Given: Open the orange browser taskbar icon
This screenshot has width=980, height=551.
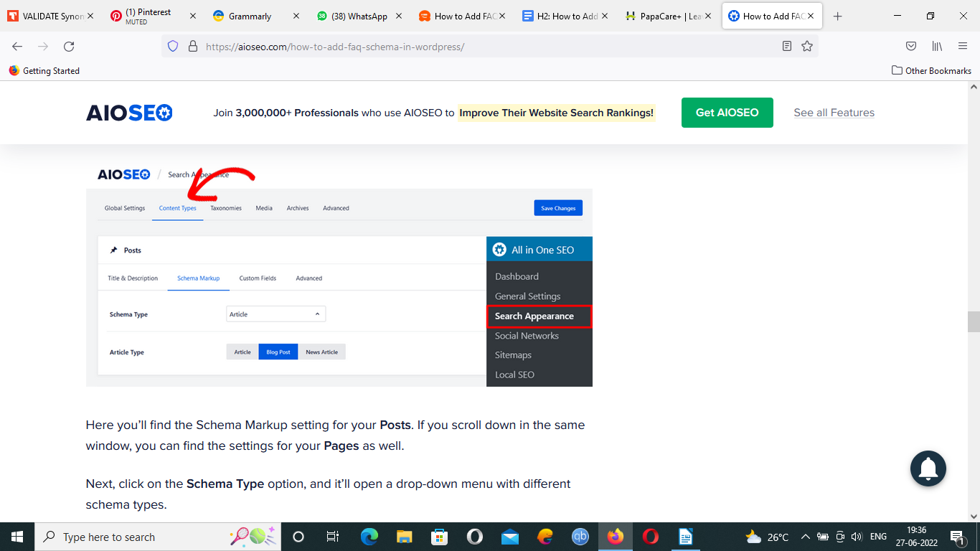Looking at the screenshot, I should [x=545, y=537].
